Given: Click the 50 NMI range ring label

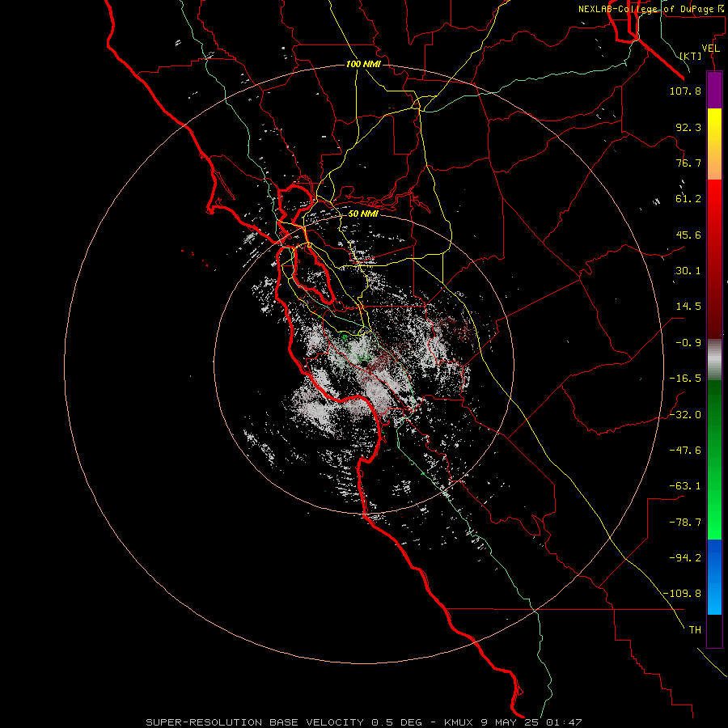Looking at the screenshot, I should (x=363, y=214).
